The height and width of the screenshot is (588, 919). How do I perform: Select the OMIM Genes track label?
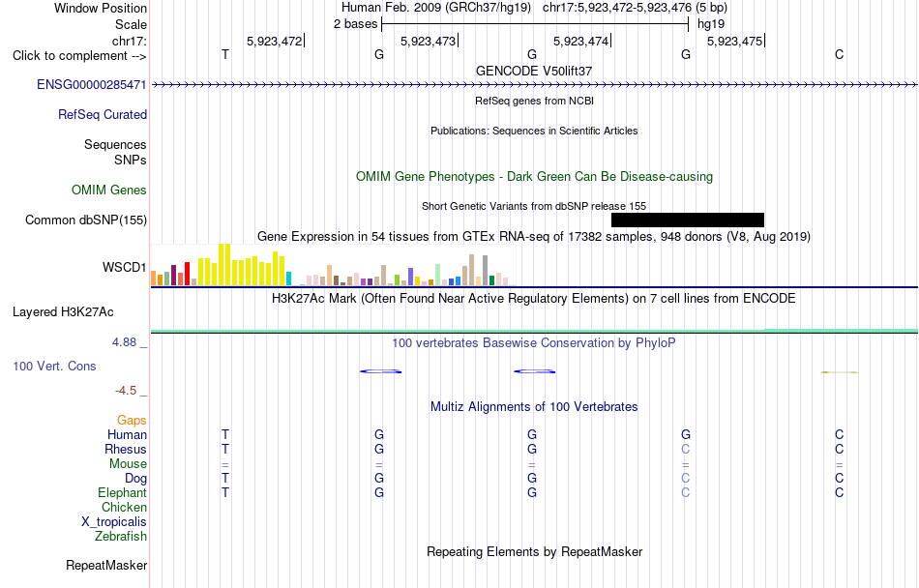pos(109,190)
